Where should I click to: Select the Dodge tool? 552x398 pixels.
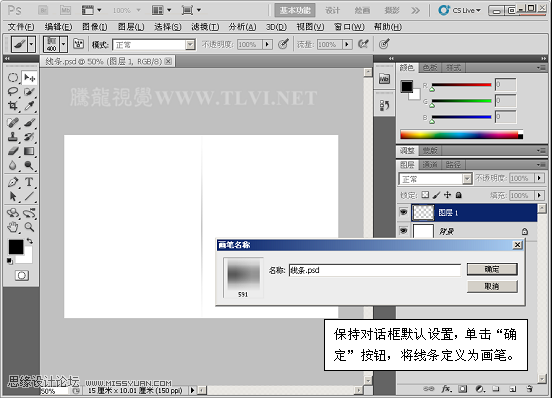29,165
